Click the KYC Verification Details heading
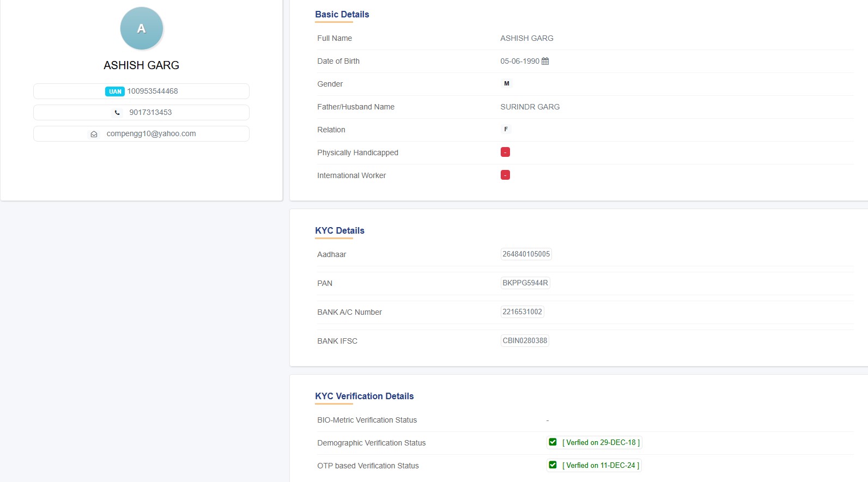 click(x=364, y=396)
